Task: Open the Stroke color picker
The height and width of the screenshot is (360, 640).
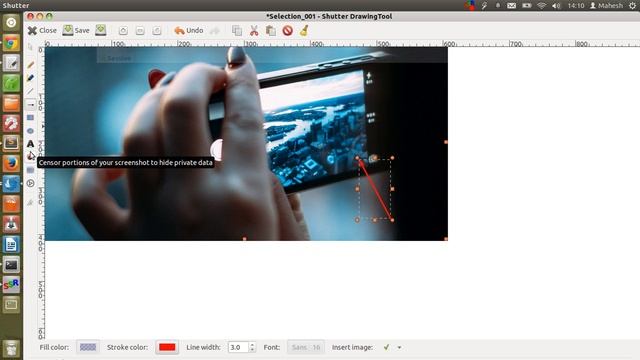Action: (167, 347)
